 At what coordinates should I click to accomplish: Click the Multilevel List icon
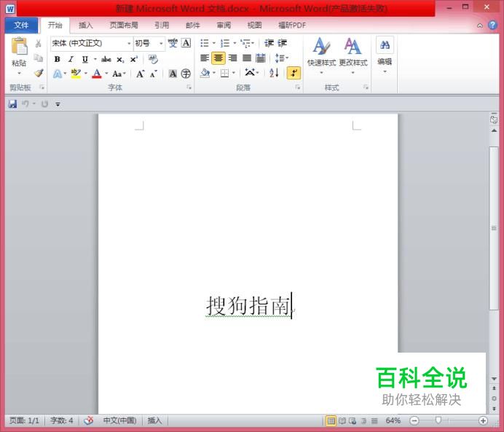click(x=245, y=43)
